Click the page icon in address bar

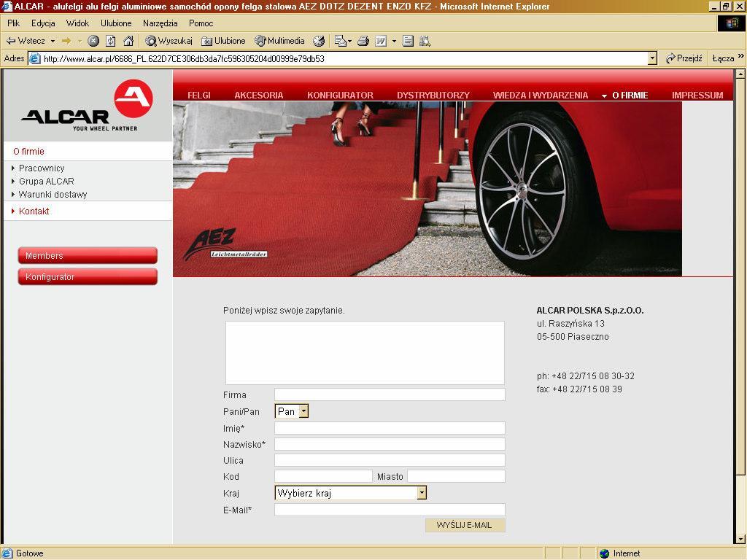pyautogui.click(x=35, y=58)
